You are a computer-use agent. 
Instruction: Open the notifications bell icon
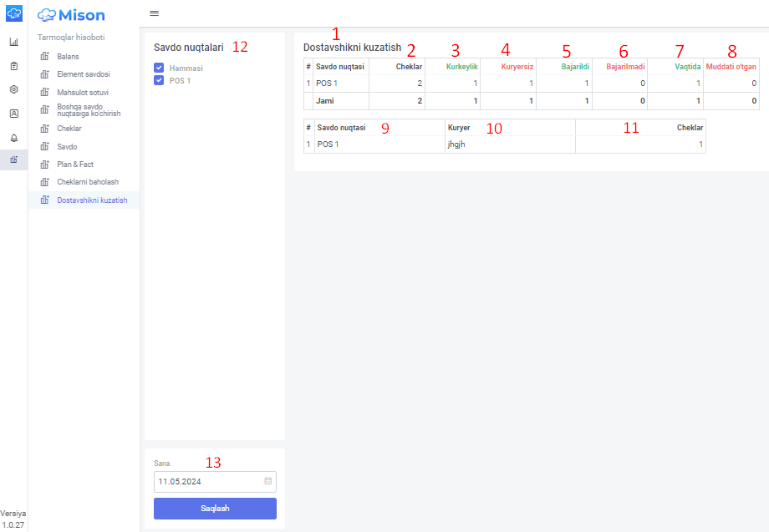[13, 138]
